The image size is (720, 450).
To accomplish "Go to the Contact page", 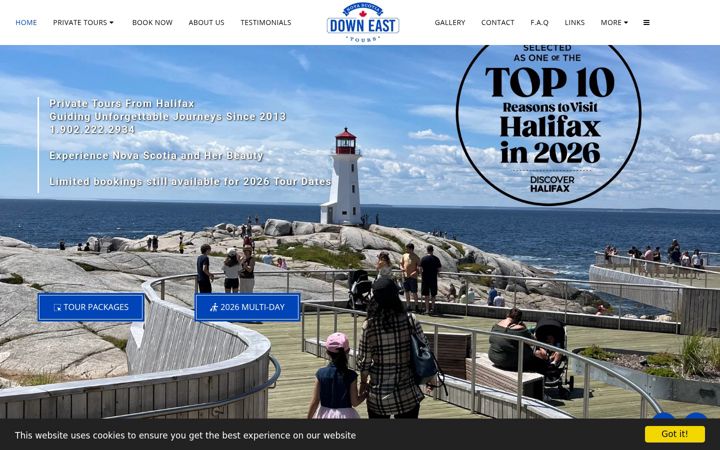I will coord(498,22).
